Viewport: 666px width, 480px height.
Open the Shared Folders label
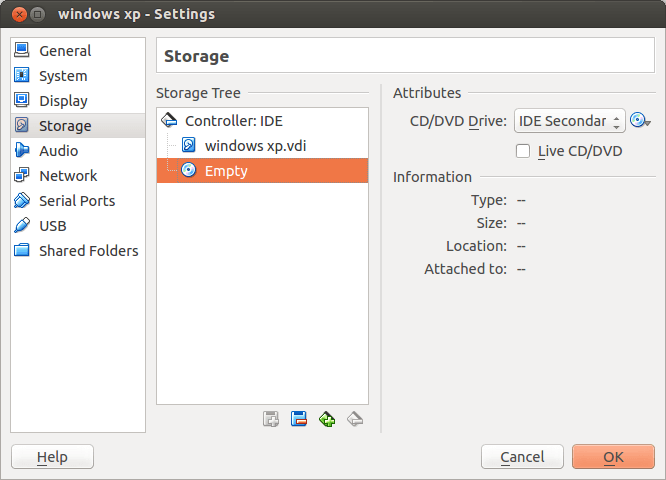pyautogui.click(x=89, y=251)
